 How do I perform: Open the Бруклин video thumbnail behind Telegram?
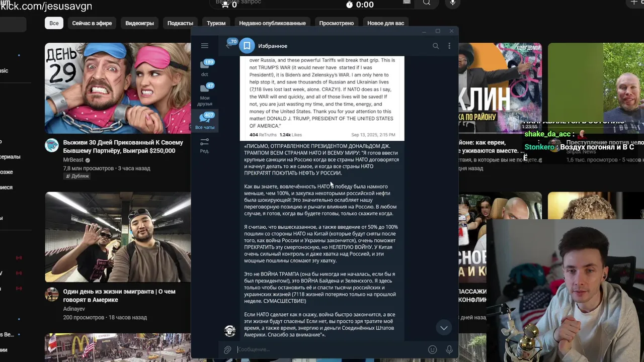500,88
